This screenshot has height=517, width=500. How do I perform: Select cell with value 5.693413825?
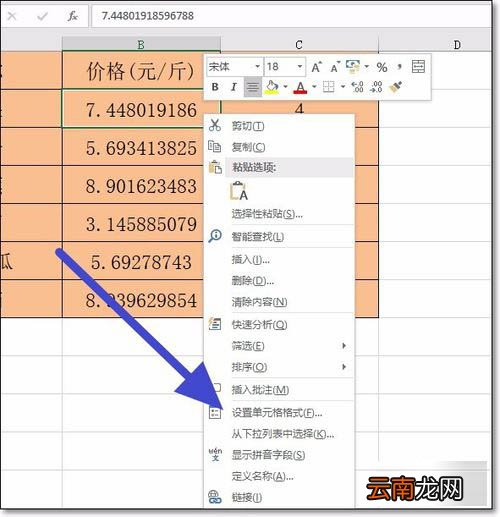click(133, 147)
